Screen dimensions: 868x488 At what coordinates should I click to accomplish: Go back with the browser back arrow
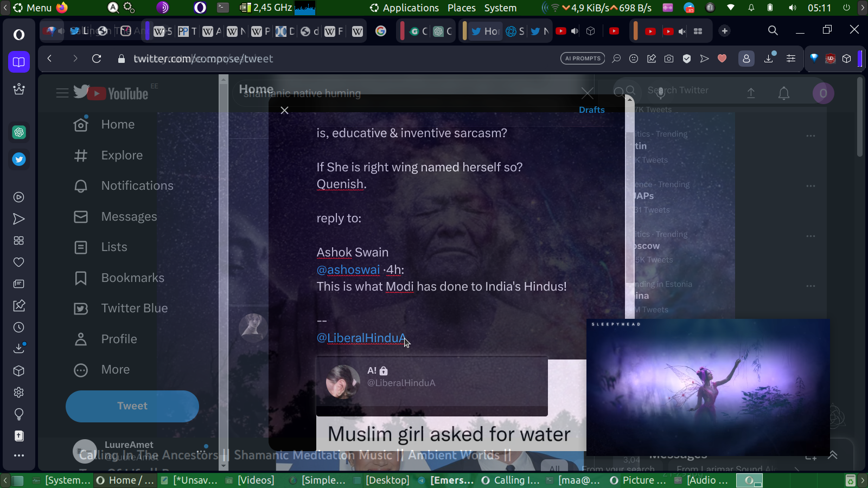(x=49, y=59)
